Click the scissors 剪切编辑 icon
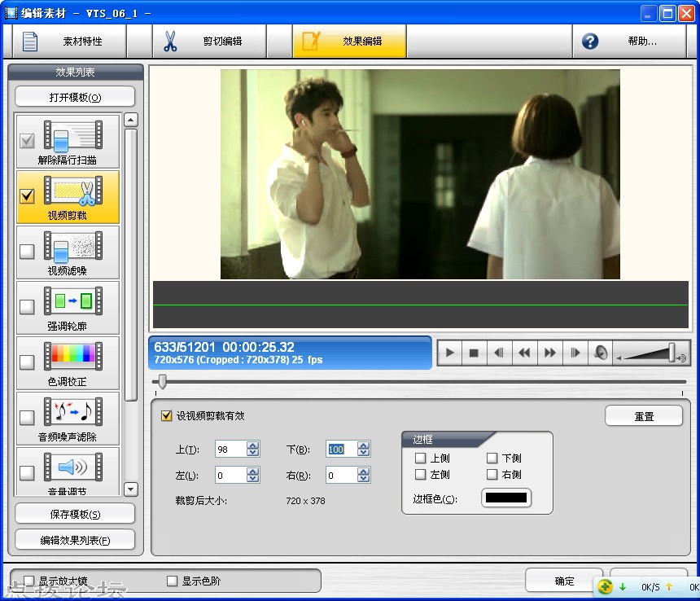The height and width of the screenshot is (601, 700). coord(169,42)
